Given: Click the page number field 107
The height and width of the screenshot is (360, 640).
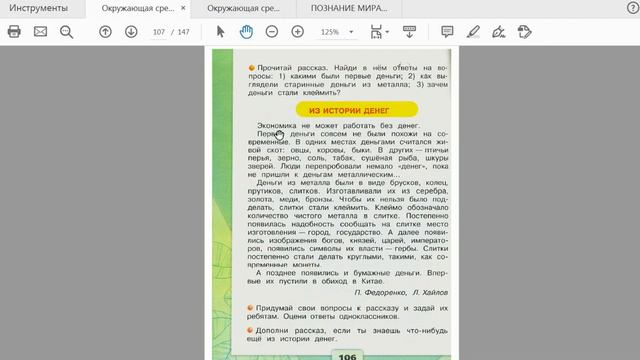Looking at the screenshot, I should pos(159,32).
